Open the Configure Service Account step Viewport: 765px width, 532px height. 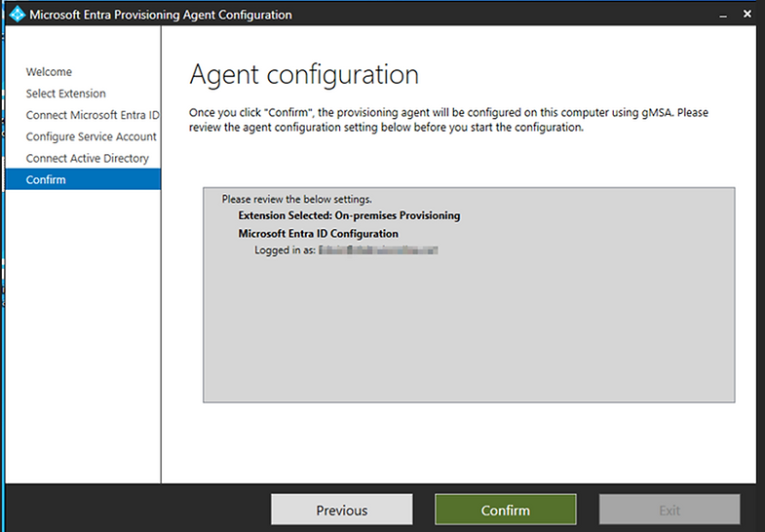click(92, 136)
